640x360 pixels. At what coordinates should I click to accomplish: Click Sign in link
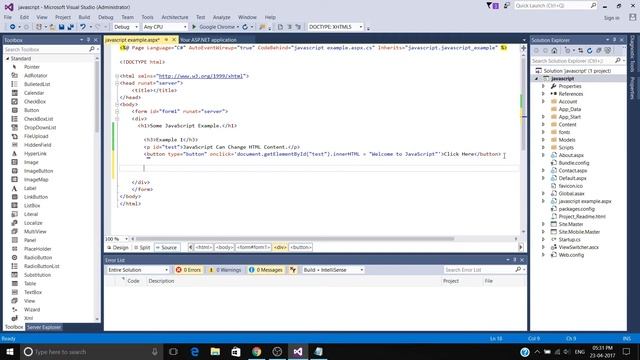pyautogui.click(x=611, y=18)
